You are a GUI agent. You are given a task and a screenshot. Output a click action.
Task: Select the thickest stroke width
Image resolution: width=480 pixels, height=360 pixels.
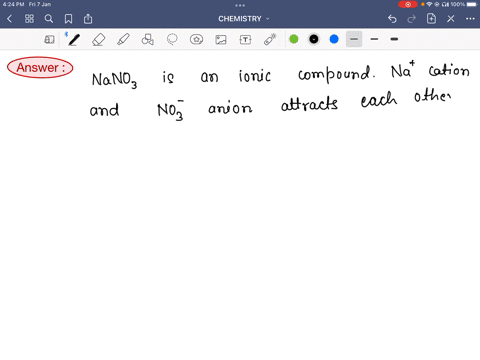tap(394, 39)
